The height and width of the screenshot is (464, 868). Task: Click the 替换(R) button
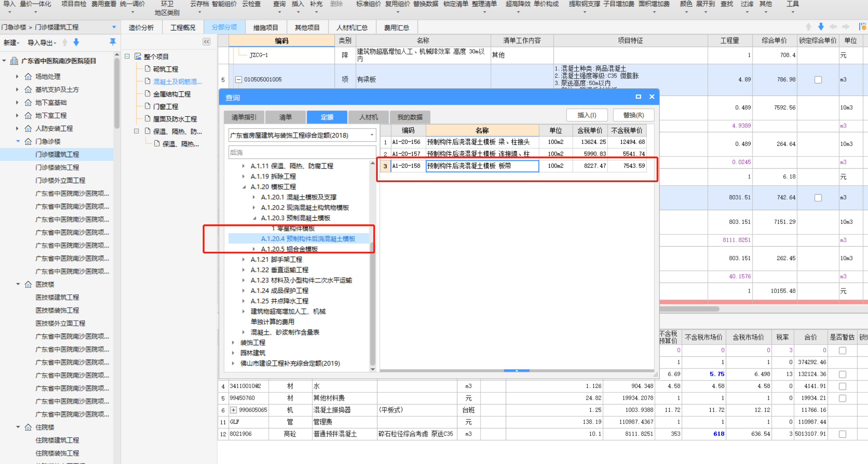point(633,115)
